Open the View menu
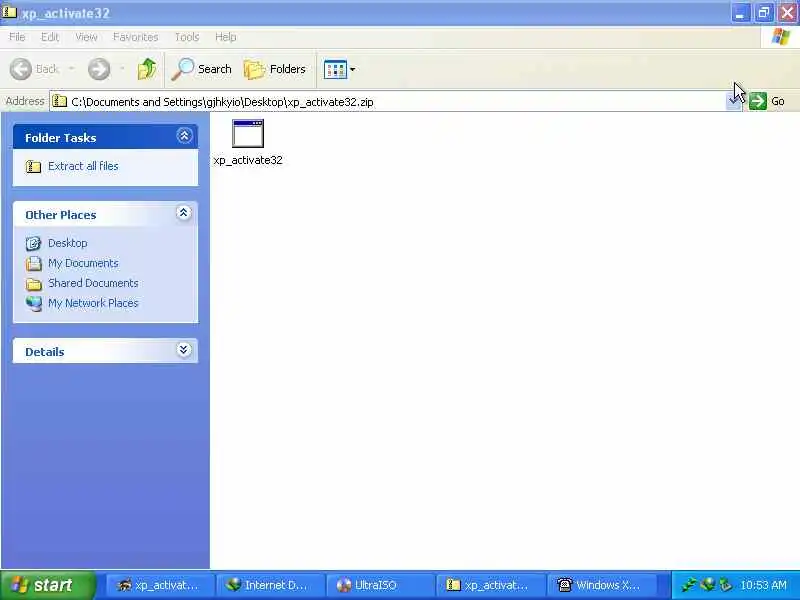This screenshot has height=600, width=800. click(86, 37)
